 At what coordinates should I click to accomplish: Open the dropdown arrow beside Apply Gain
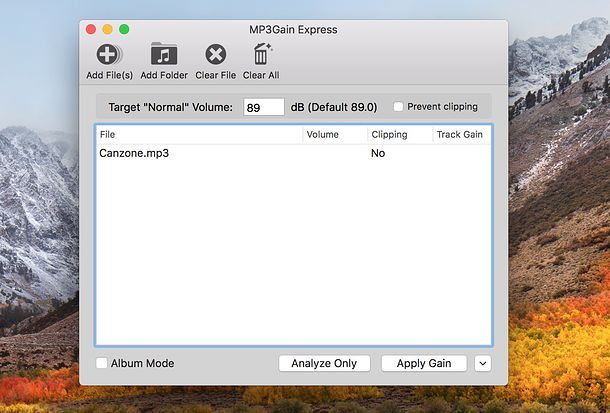coord(483,364)
